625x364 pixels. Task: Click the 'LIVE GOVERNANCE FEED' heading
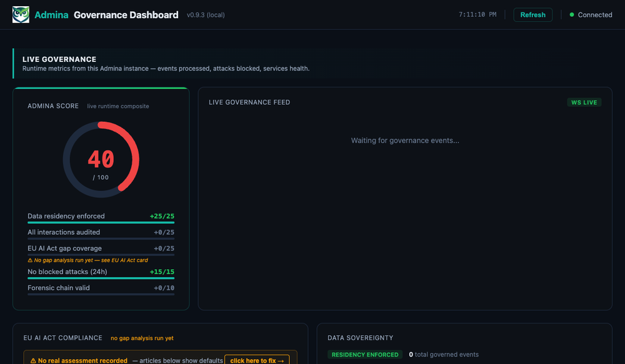249,102
